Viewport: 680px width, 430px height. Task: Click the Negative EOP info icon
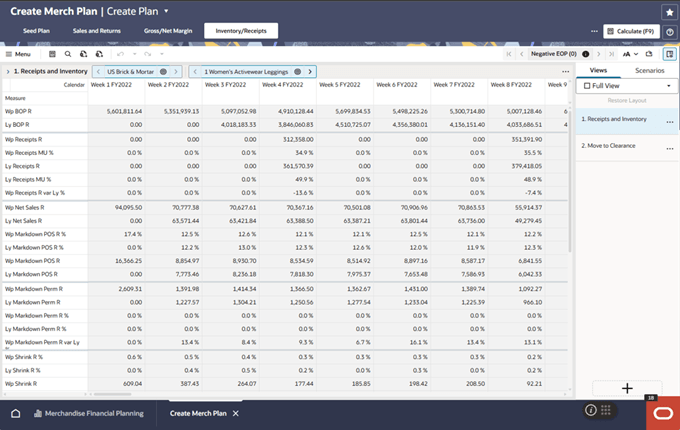coord(585,54)
